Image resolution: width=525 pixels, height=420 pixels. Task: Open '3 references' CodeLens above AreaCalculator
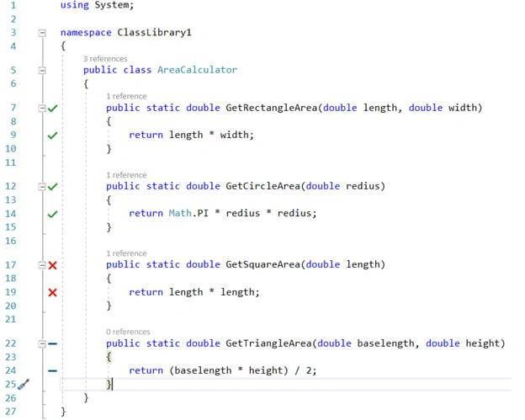pyautogui.click(x=105, y=59)
